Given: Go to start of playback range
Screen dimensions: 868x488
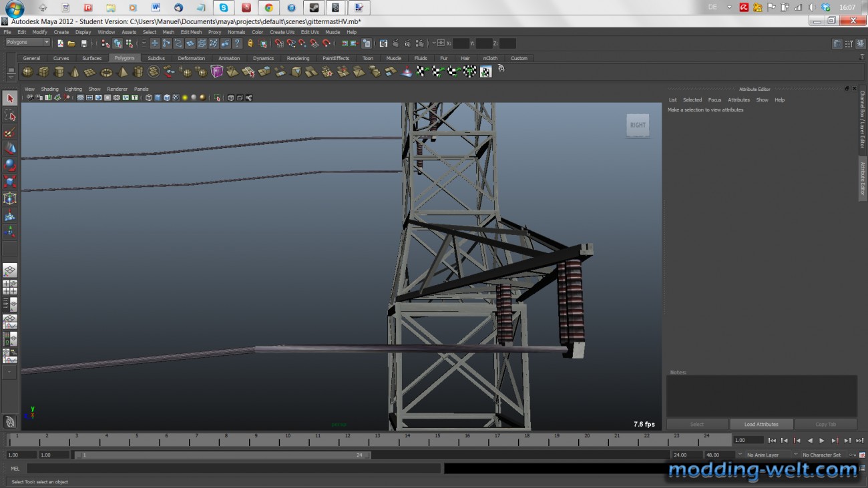Looking at the screenshot, I should point(772,441).
